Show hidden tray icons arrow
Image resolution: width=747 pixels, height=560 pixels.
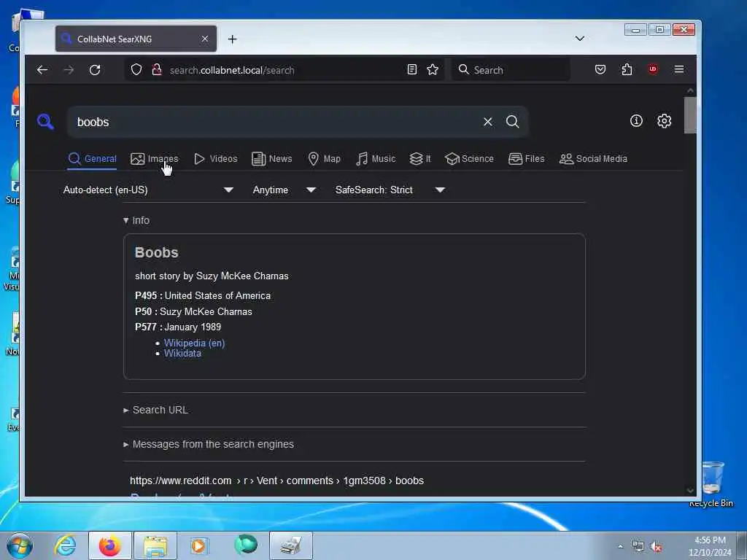620,547
